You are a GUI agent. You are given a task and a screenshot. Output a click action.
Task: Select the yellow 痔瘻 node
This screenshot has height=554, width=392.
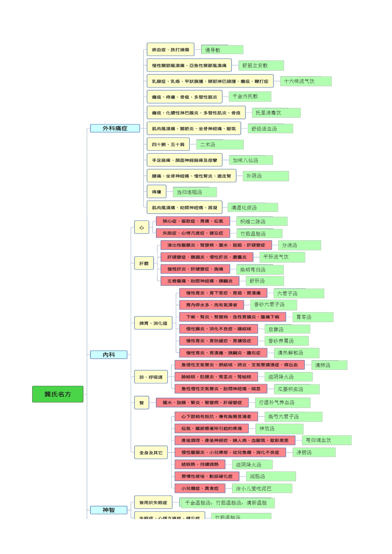[x=157, y=191]
